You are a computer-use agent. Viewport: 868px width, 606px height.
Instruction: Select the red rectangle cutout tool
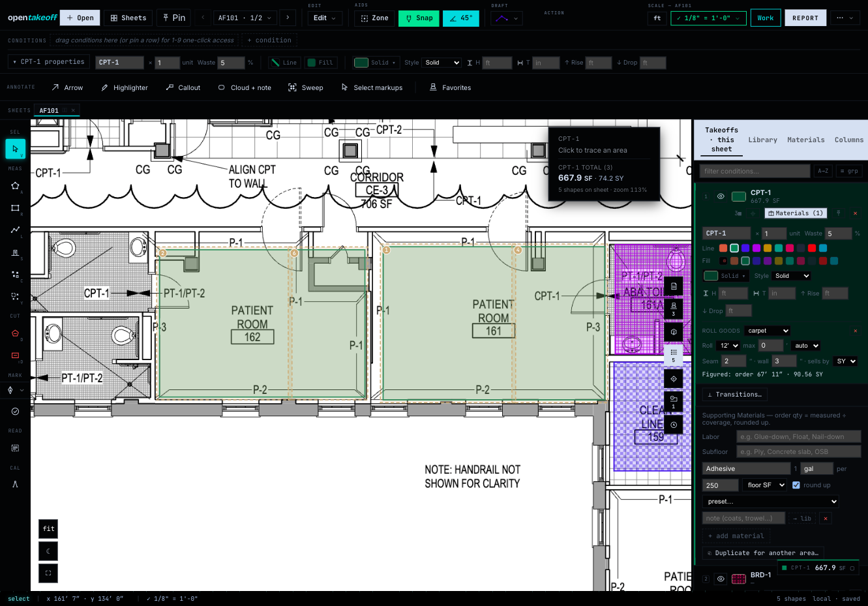coord(15,355)
